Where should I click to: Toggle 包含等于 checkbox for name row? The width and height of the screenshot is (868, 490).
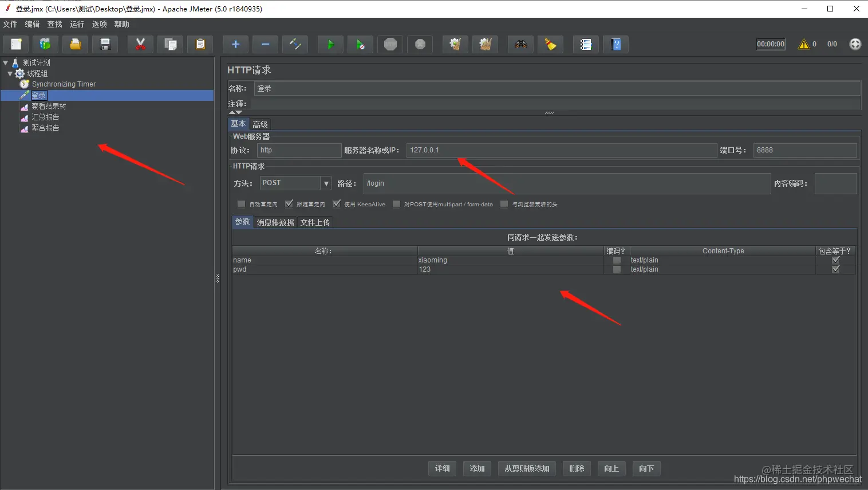[x=835, y=260]
